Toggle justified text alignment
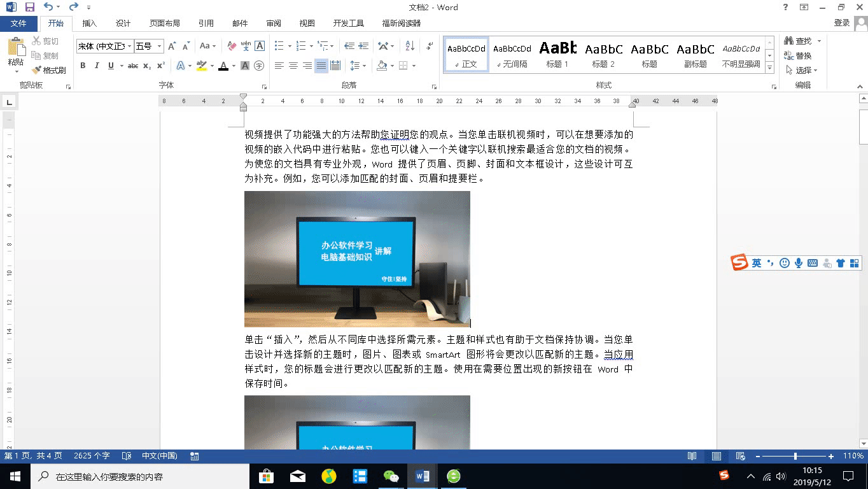This screenshot has height=489, width=868. coord(321,66)
